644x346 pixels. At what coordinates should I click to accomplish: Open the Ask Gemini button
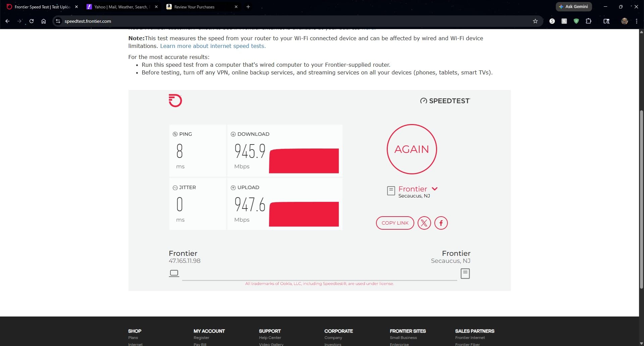pos(574,7)
